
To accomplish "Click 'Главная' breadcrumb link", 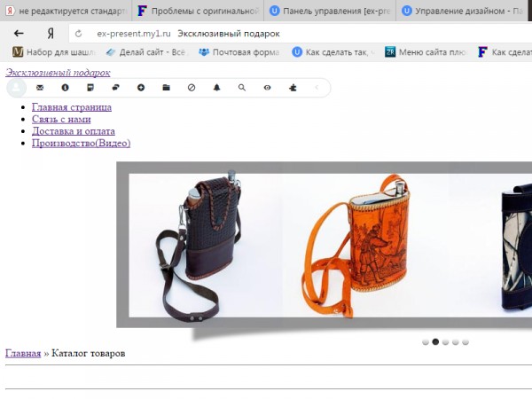I will 23,353.
